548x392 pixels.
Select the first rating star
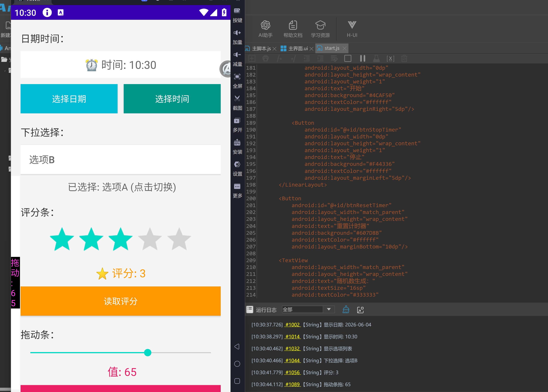(x=62, y=239)
